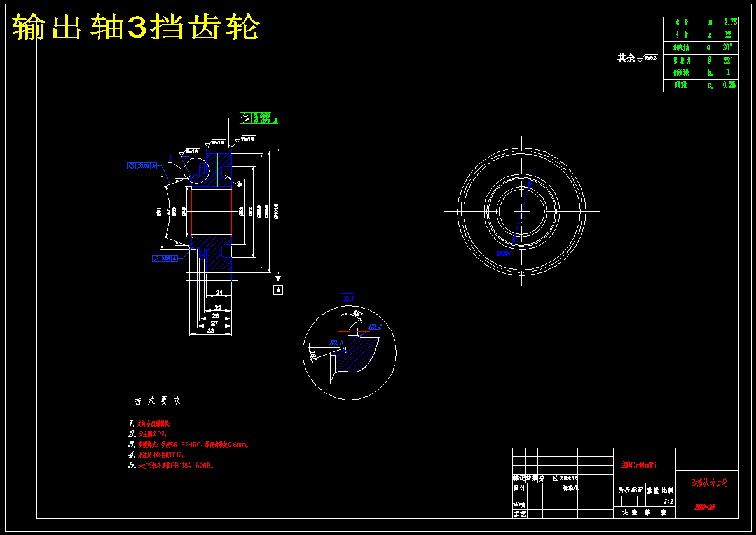Viewport: 756px width, 535px height.
Task: Click the "R0.3" radius in detail view
Action: [x=375, y=326]
